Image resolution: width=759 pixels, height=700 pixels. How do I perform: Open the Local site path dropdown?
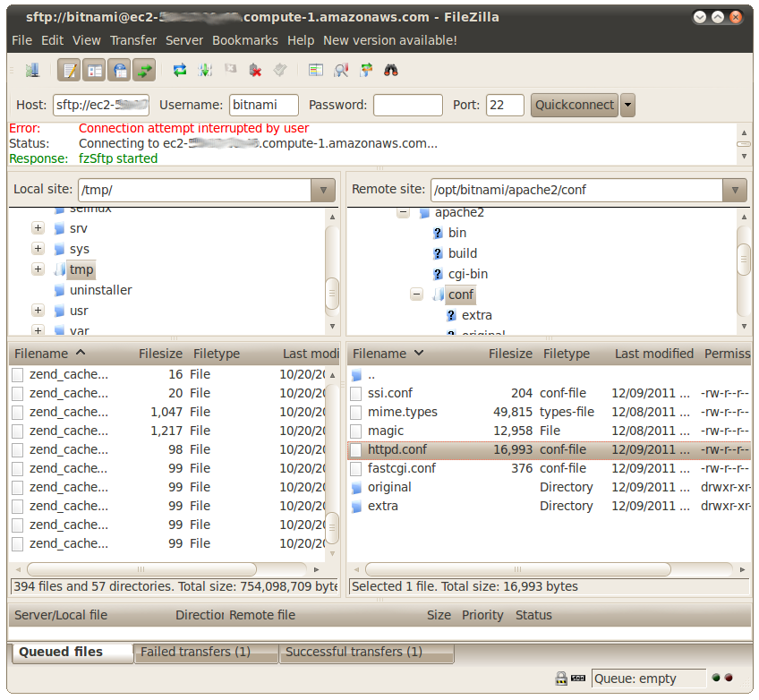pyautogui.click(x=323, y=190)
